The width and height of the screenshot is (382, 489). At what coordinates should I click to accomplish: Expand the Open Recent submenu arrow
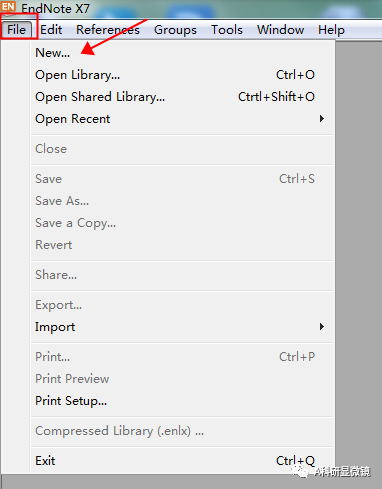click(x=322, y=119)
